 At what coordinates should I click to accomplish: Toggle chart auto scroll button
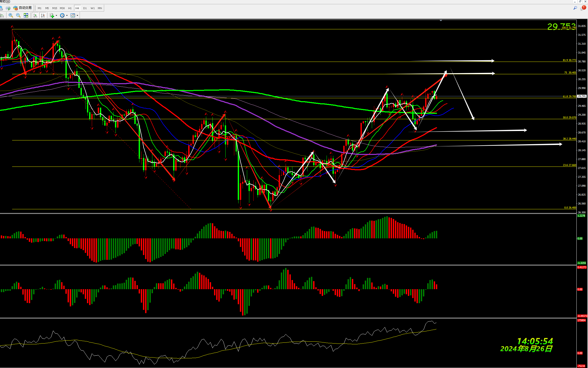click(x=35, y=15)
